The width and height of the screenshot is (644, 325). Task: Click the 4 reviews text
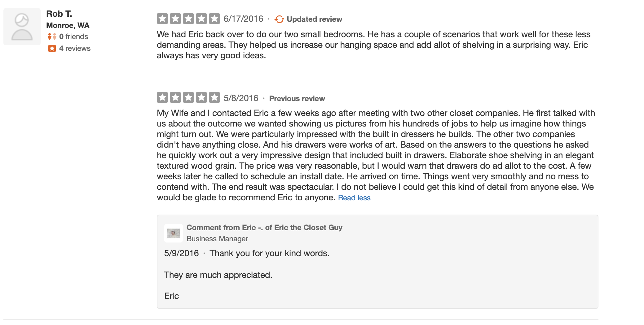pos(75,48)
